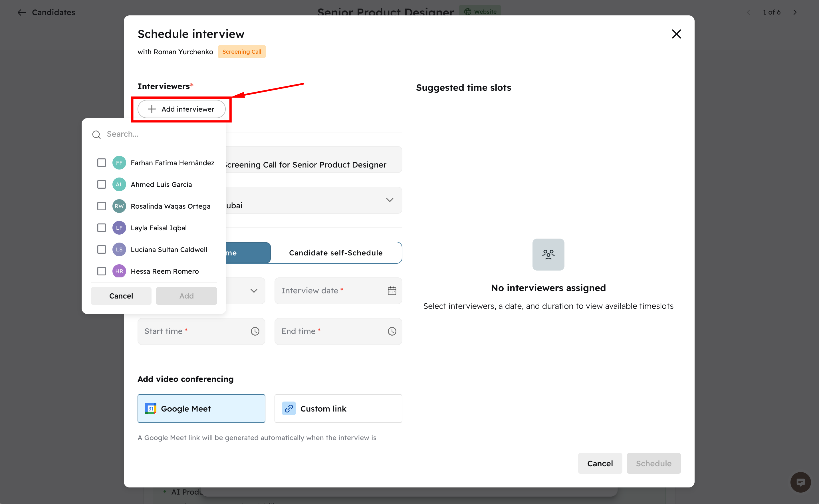Click the Screening Call stage badge

(242, 52)
